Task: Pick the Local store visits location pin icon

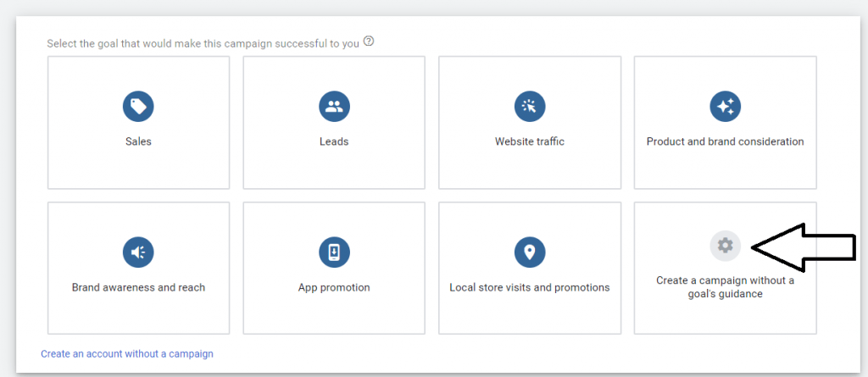Action: [530, 252]
